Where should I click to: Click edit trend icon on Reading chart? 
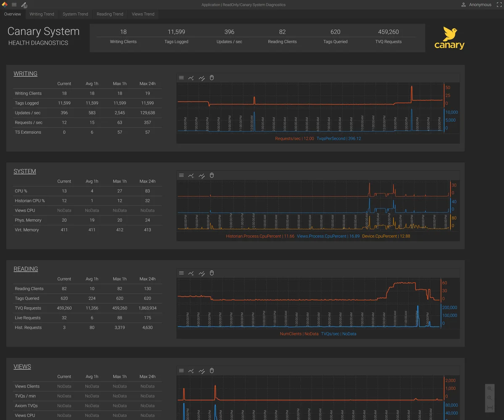202,273
